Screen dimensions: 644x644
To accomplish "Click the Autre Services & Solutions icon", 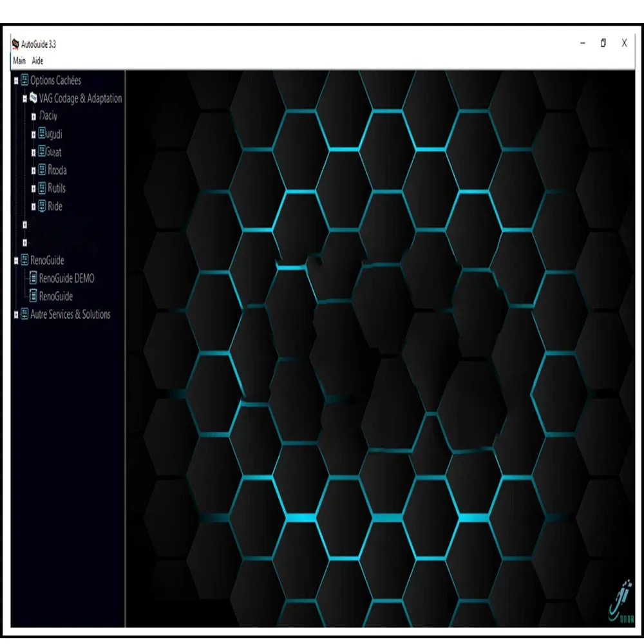I will click(x=24, y=314).
